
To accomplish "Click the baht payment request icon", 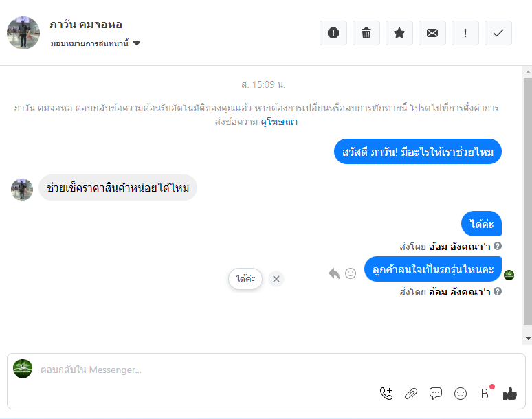I will click(x=485, y=394).
